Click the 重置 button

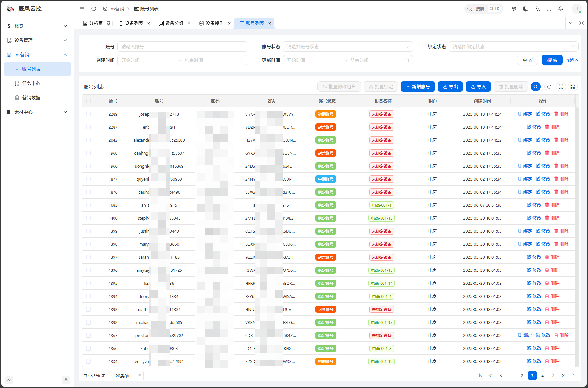coord(528,60)
